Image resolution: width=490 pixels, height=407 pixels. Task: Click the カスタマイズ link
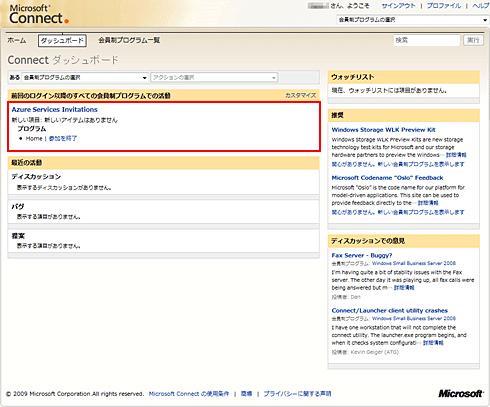300,96
